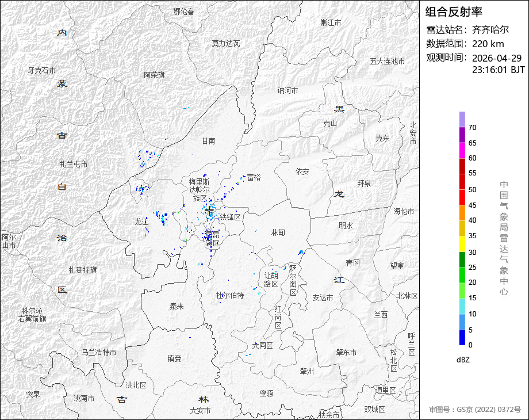Click the 让胡路区 map label
The width and height of the screenshot is (529, 420).
(271, 280)
